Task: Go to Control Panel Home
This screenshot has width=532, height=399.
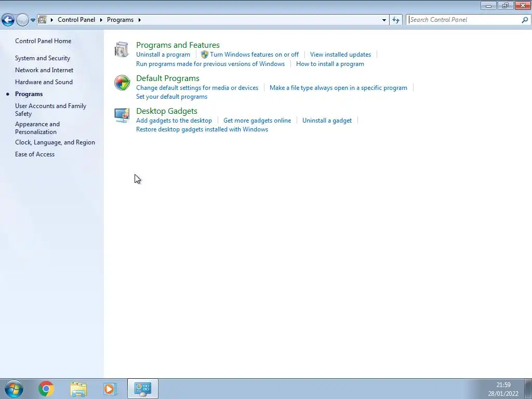Action: tap(43, 41)
